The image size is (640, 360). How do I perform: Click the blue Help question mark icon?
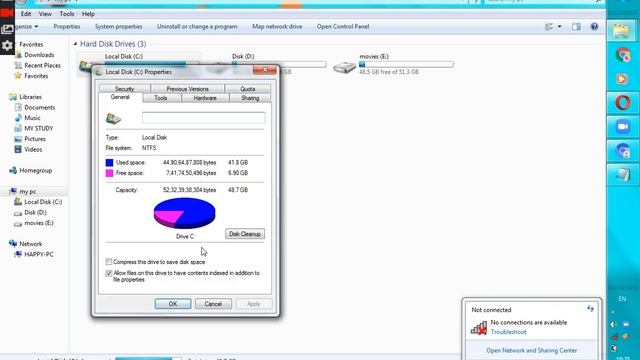[594, 27]
